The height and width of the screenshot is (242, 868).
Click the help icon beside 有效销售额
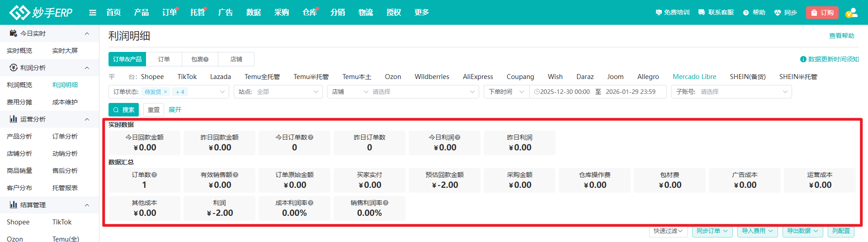[x=236, y=175]
